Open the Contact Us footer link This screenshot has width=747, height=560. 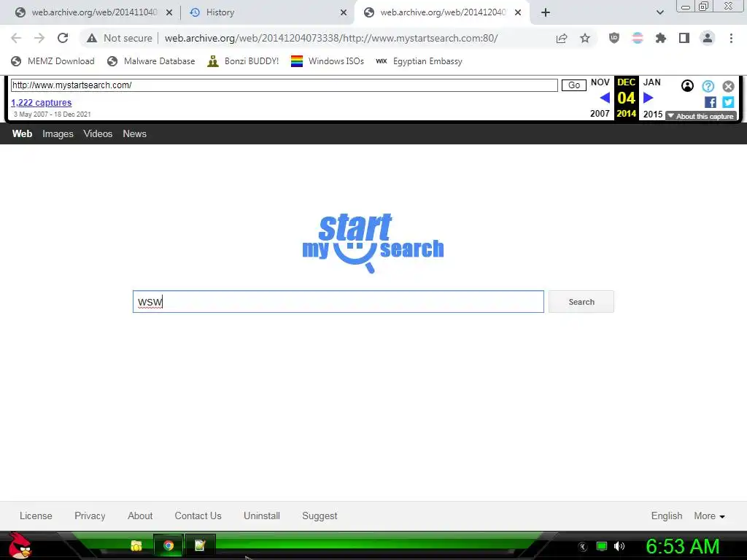tap(198, 516)
